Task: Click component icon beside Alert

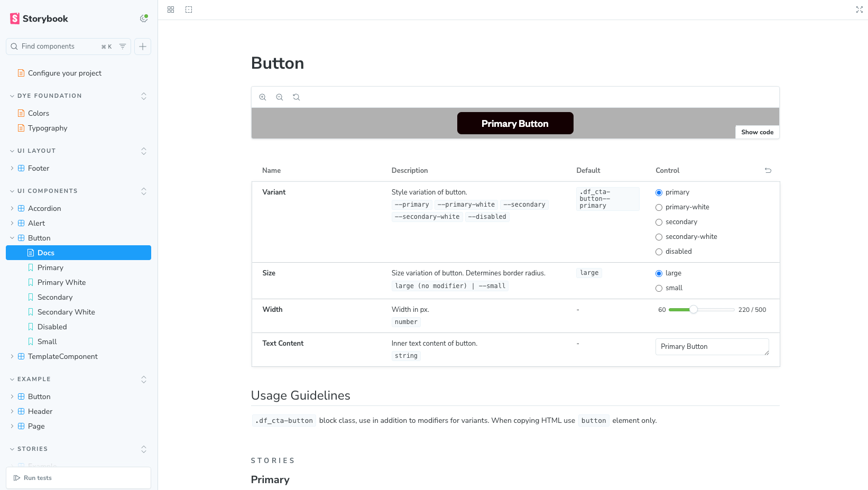Action: pos(21,223)
